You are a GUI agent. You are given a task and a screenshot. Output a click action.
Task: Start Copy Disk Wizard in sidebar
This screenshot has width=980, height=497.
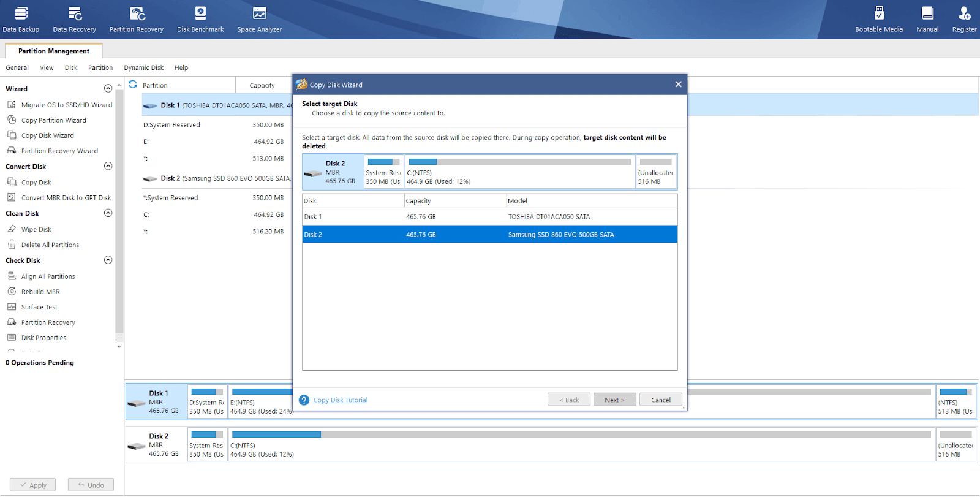pos(40,135)
